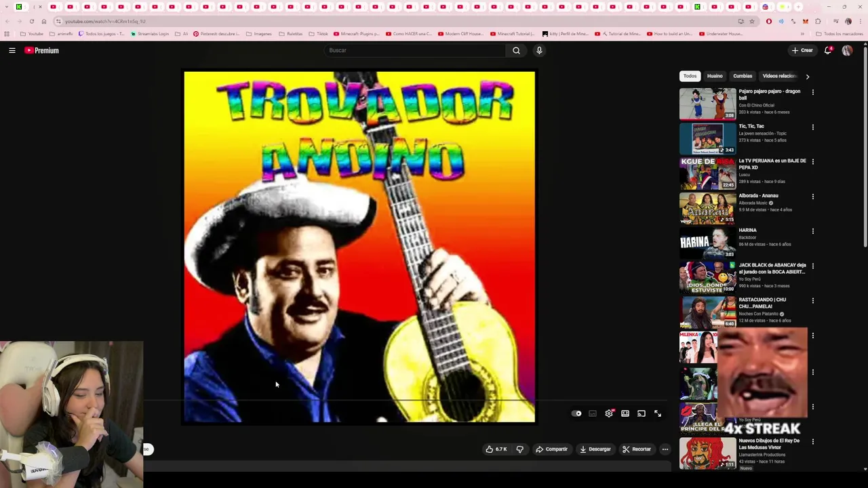Image resolution: width=868 pixels, height=488 pixels.
Task: Go to YouTube Premium home logo
Action: point(42,50)
